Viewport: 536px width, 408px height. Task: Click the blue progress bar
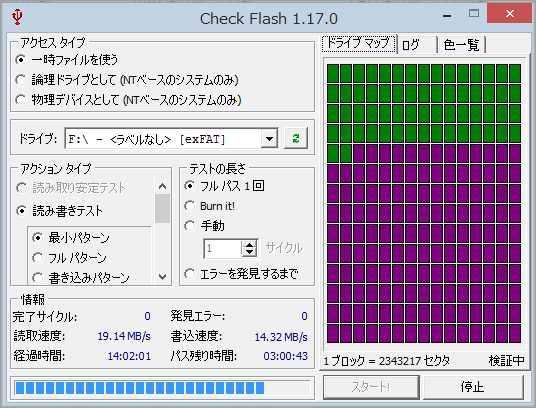tap(162, 388)
